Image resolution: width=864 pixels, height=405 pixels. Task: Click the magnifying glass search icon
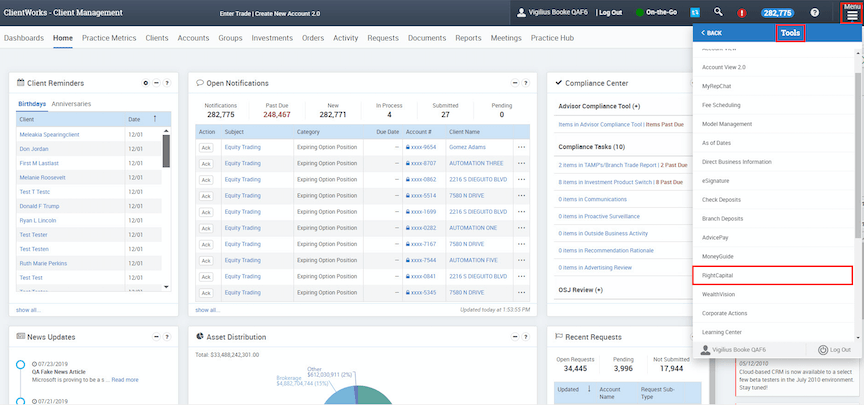click(718, 12)
